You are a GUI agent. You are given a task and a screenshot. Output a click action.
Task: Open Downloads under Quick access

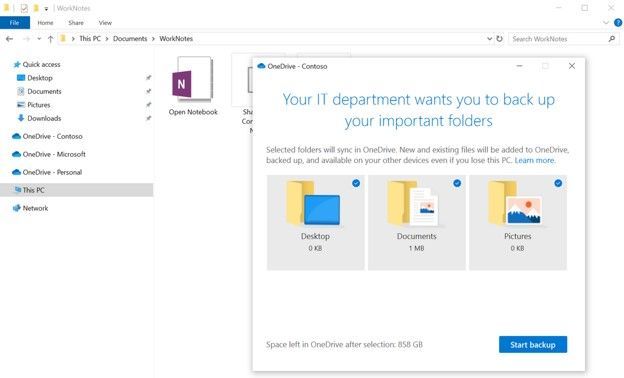[44, 118]
